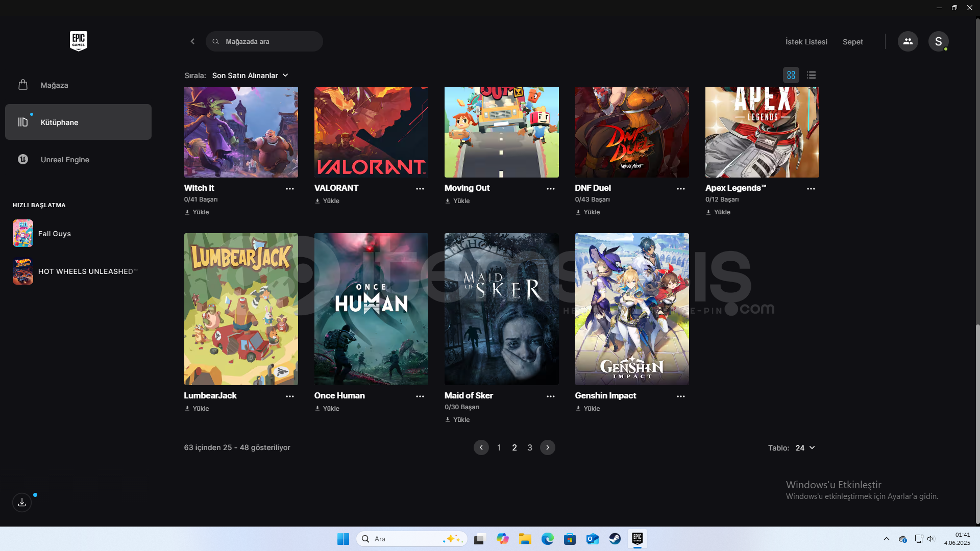Image resolution: width=980 pixels, height=551 pixels.
Task: Go to page 3 of library
Action: [x=530, y=447]
